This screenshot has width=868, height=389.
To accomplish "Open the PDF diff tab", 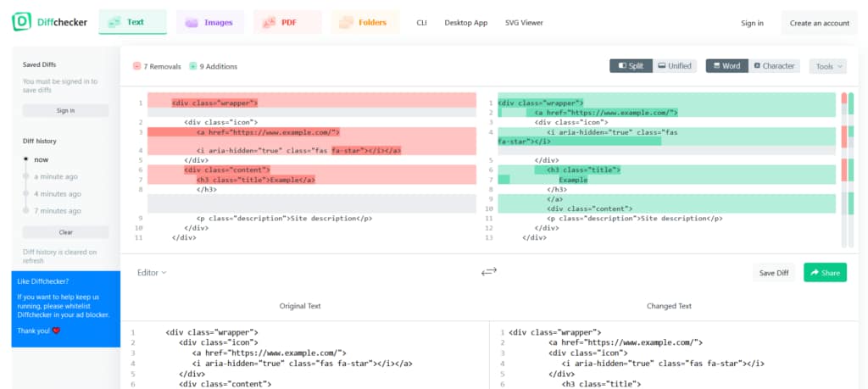I will point(287,22).
